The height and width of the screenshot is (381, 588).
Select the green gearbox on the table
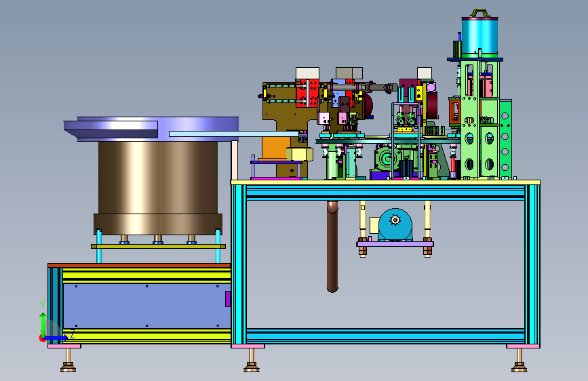(387, 158)
